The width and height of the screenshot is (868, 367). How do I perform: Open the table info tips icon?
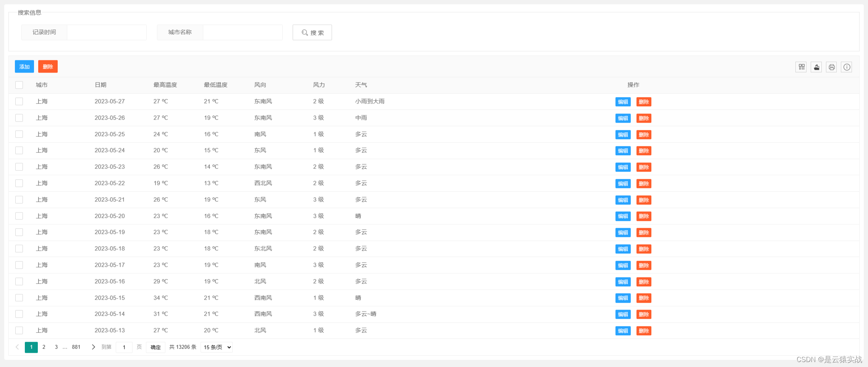pyautogui.click(x=847, y=67)
